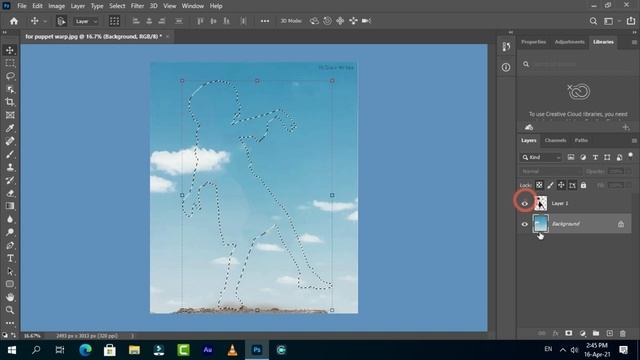Open the Libraries panel options menu
This screenshot has width=640, height=360.
(x=634, y=42)
